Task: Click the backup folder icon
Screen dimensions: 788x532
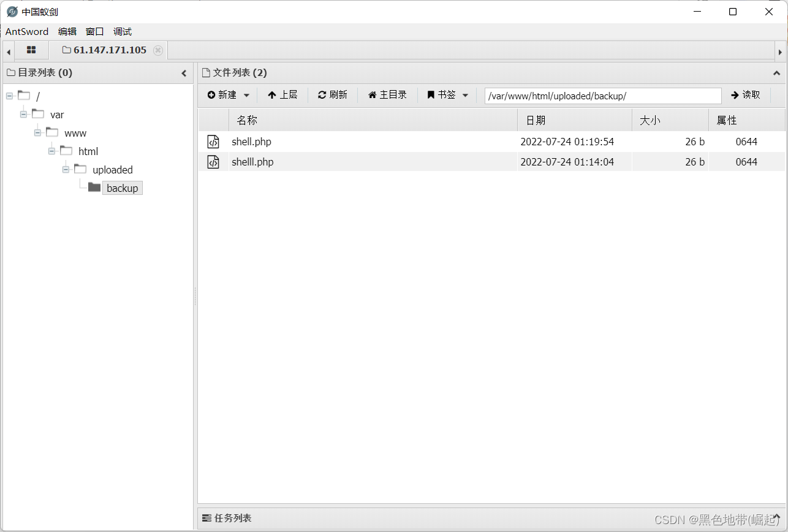Action: tap(94, 187)
